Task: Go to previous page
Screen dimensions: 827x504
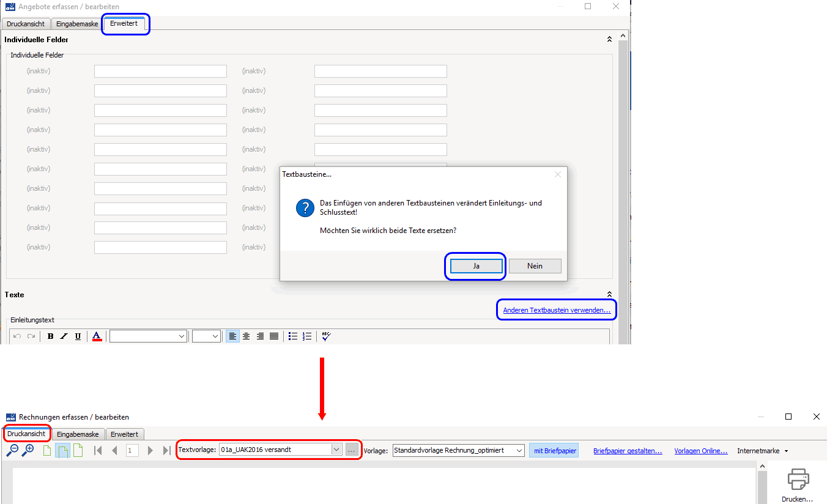Action: click(114, 450)
